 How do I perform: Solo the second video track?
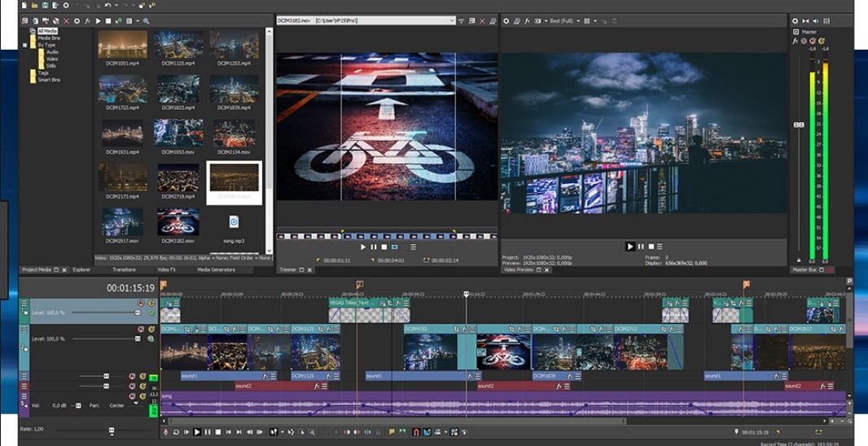[151, 330]
